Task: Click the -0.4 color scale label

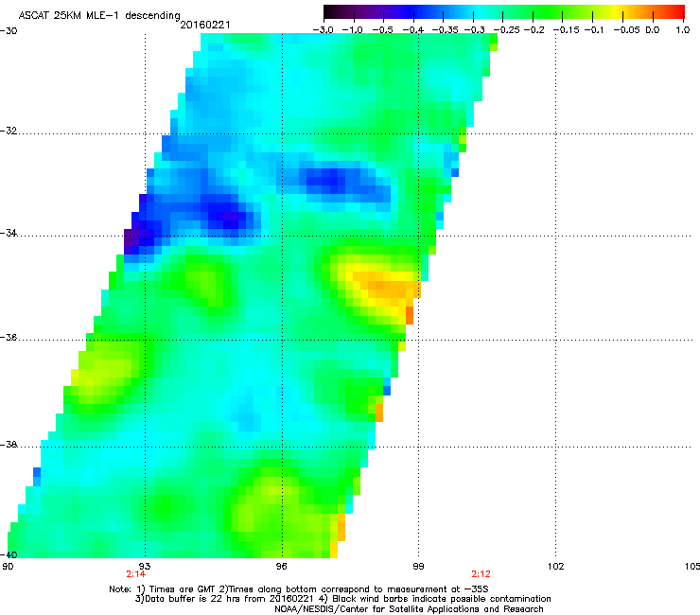Action: click(413, 30)
